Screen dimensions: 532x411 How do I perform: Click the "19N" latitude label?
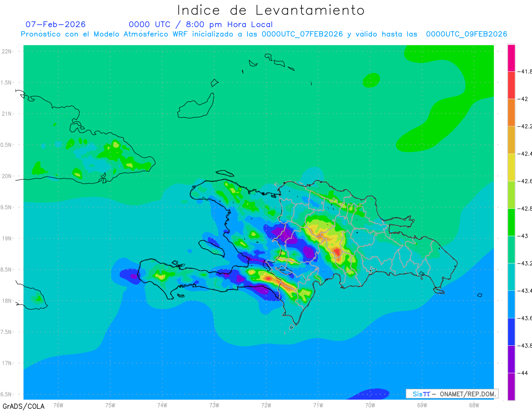point(7,239)
